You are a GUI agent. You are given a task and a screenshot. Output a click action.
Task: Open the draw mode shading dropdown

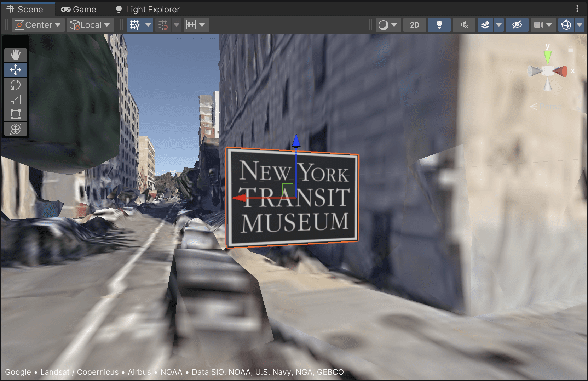click(388, 25)
